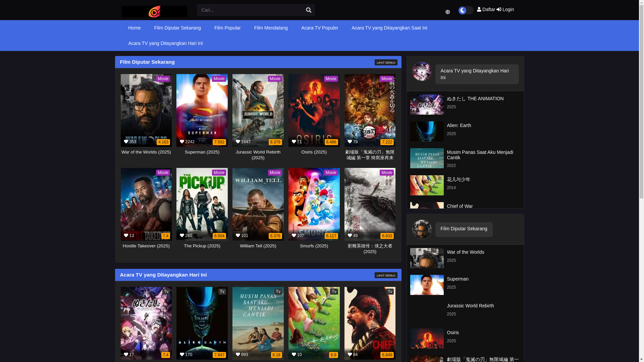Open Jurassic World Rebirth poster
The image size is (644, 362).
click(x=258, y=110)
